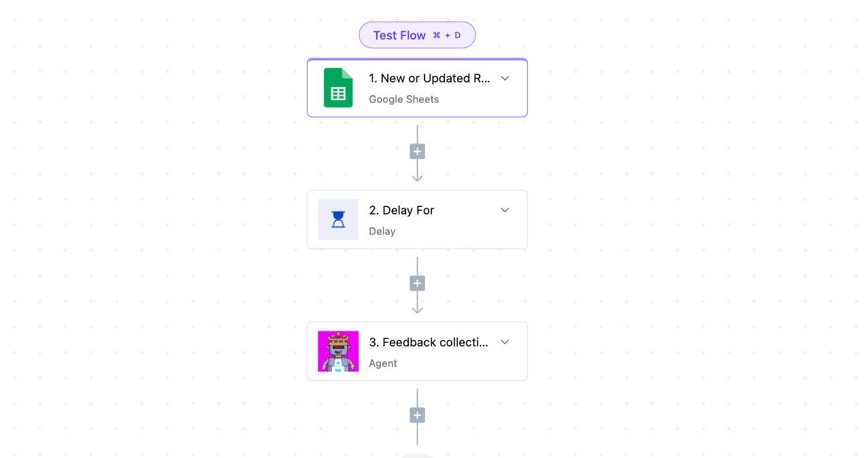Click the Google Sheets app icon

338,88
